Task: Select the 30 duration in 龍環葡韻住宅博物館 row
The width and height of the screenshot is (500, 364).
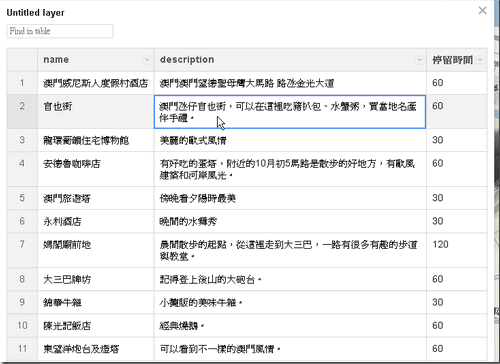Action: [457, 140]
